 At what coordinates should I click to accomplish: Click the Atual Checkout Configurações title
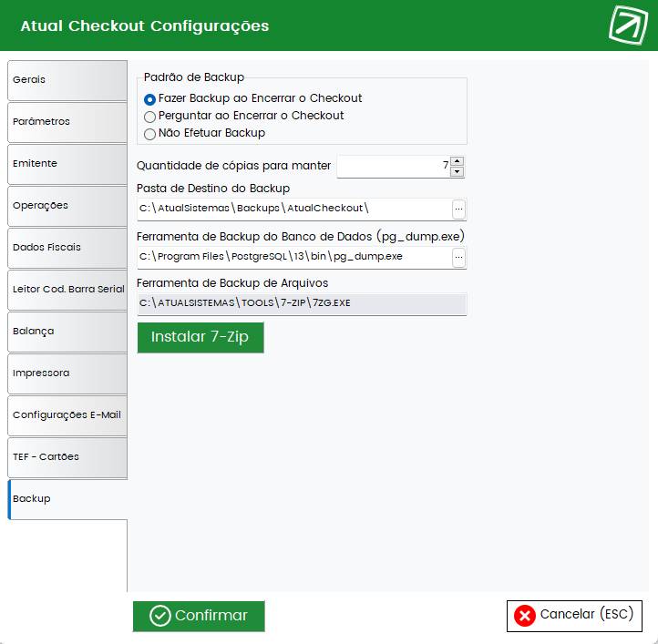(145, 26)
